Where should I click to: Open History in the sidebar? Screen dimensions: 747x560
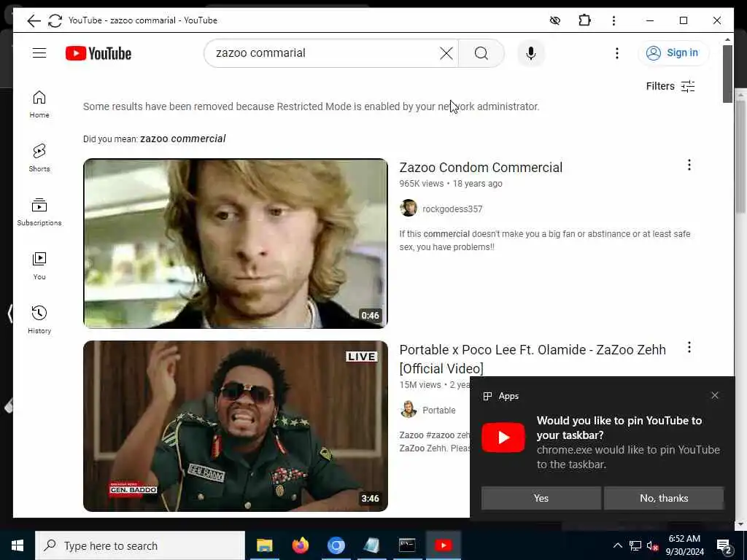point(39,320)
